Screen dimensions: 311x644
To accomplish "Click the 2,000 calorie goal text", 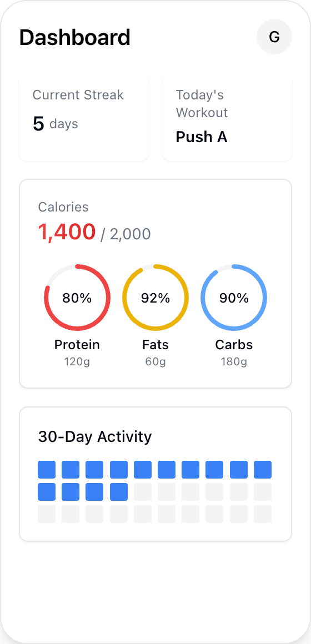I will pyautogui.click(x=131, y=234).
